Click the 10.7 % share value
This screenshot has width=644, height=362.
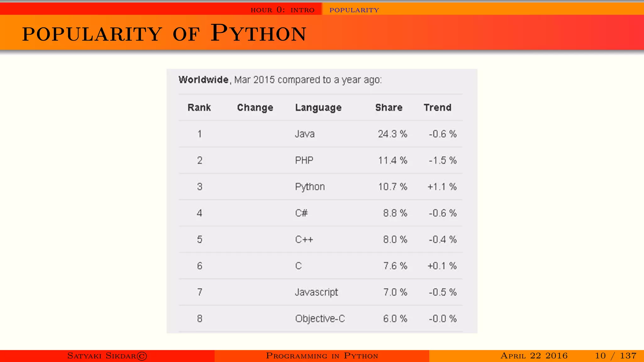tap(392, 187)
